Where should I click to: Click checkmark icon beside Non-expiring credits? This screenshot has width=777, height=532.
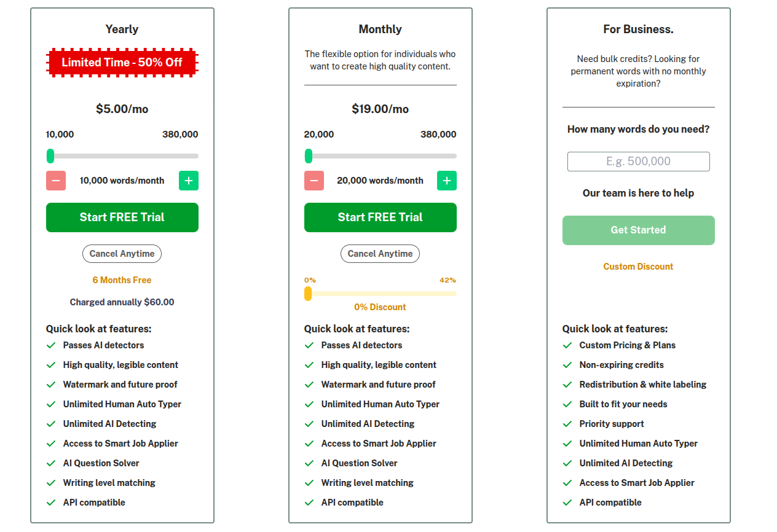pyautogui.click(x=567, y=365)
